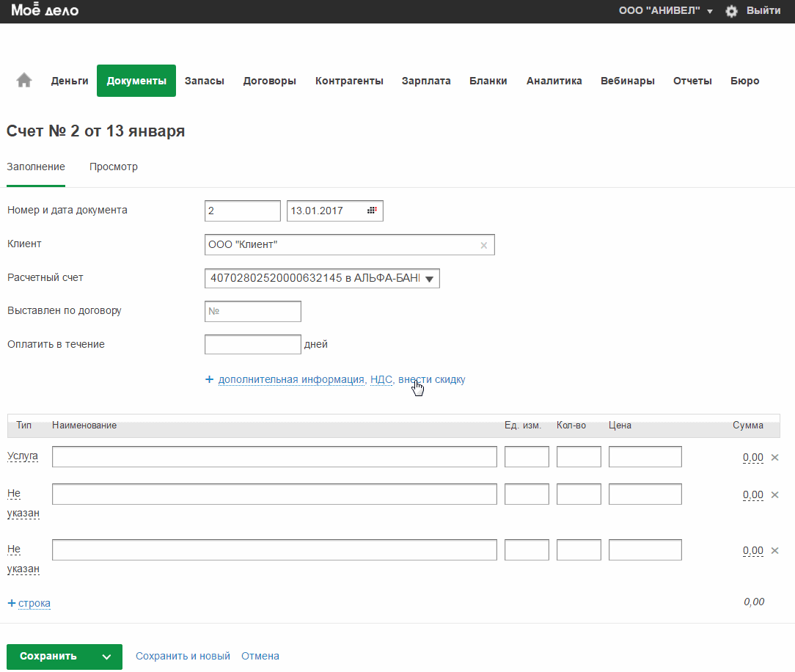This screenshot has width=795, height=672.
Task: Click the Моё дело logo
Action: tap(45, 10)
